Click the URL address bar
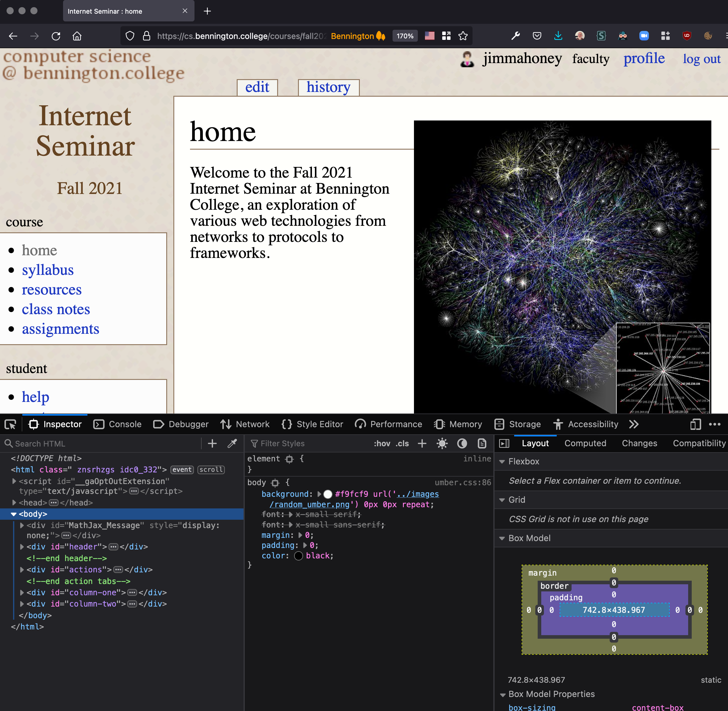The image size is (728, 711). tap(241, 36)
